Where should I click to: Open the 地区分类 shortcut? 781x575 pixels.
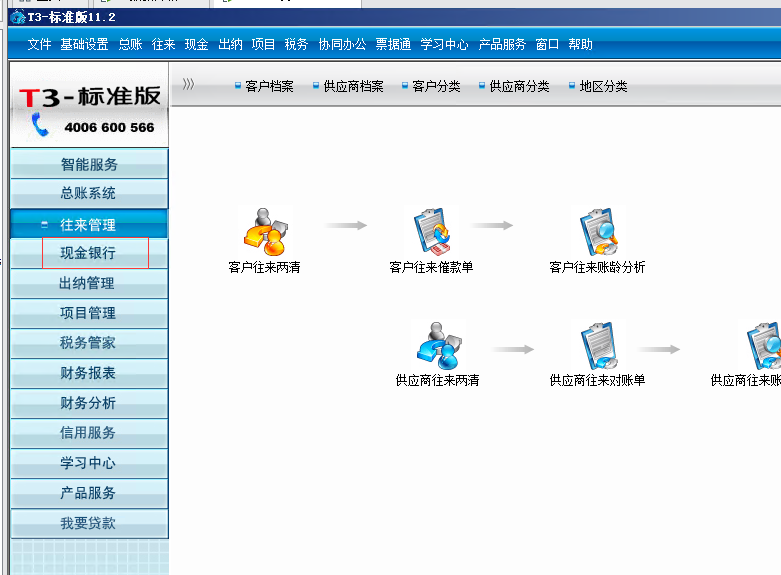[x=598, y=86]
